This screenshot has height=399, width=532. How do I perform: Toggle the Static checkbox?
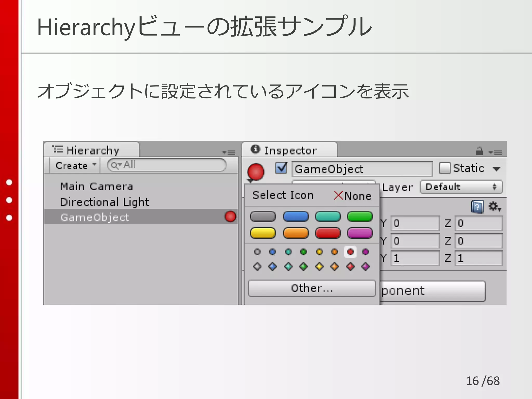point(445,168)
